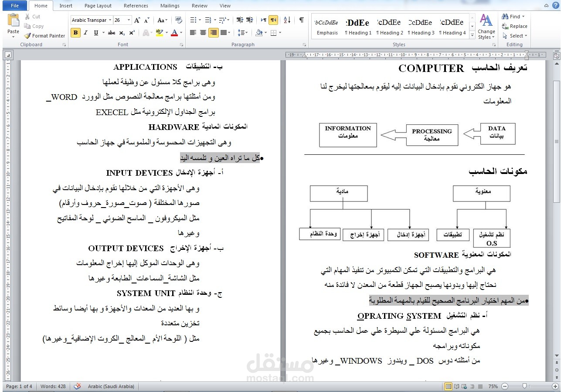Click the Shading paint bucket icon

coord(259,33)
